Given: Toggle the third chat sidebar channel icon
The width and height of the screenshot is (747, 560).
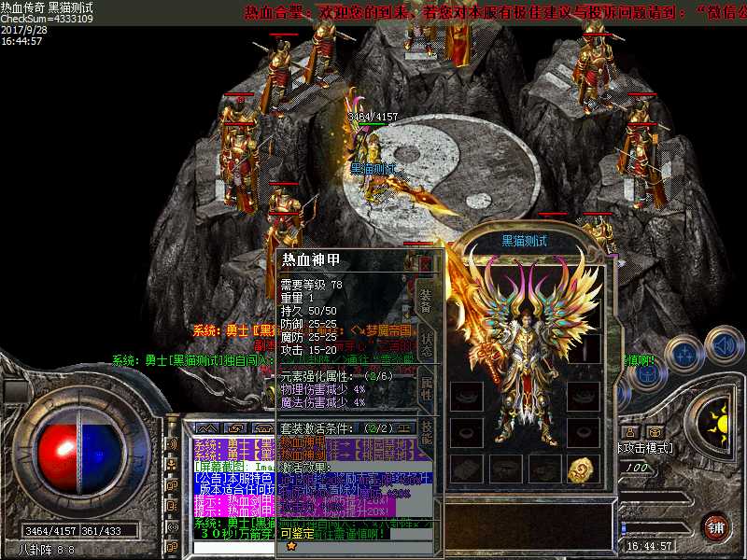Looking at the screenshot, I should [172, 485].
